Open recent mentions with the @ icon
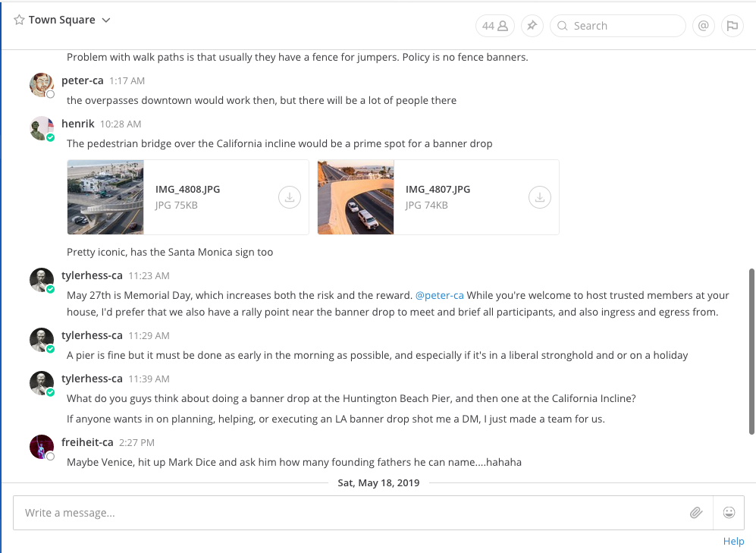Image resolution: width=756 pixels, height=553 pixels. [x=704, y=26]
